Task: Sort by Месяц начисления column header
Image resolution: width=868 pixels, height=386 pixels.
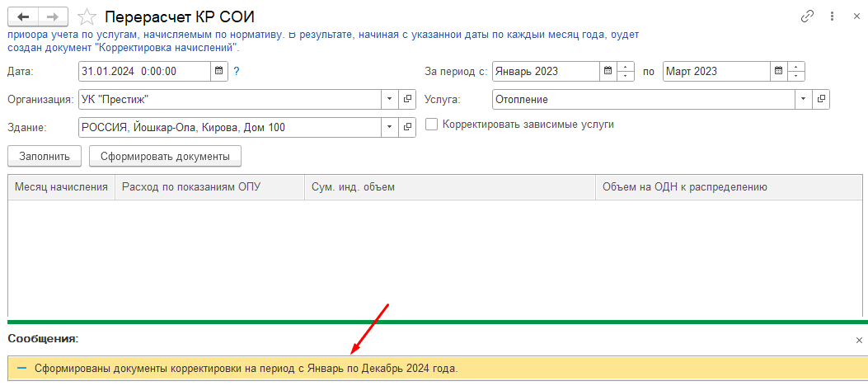Action: 61,187
